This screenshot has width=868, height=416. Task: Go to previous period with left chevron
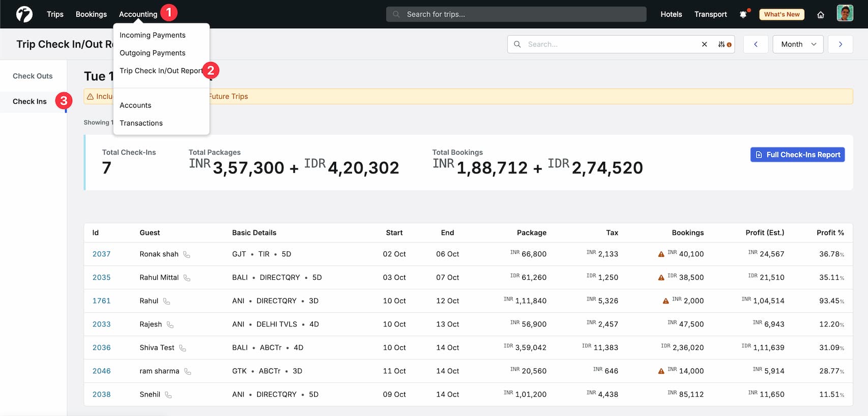coord(756,44)
